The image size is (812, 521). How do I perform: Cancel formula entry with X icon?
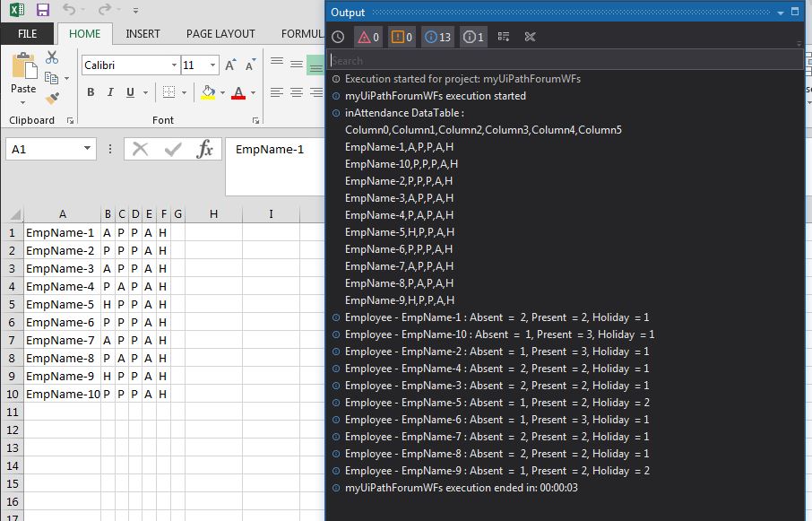tap(140, 149)
